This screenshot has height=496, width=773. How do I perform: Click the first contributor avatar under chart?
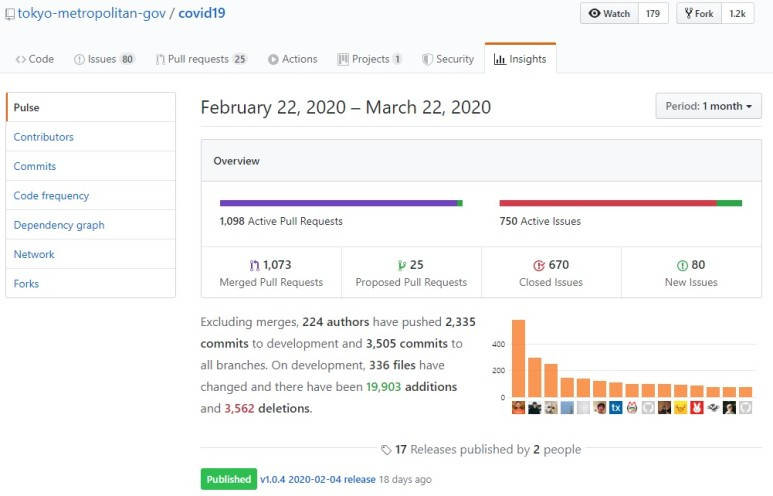(x=518, y=408)
